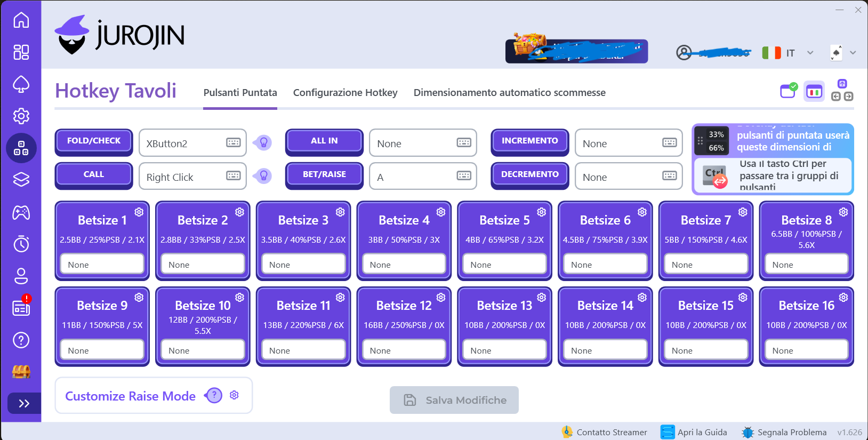Viewport: 868px width, 440px height.
Task: Open the game controller sidebar icon
Action: [x=21, y=213]
